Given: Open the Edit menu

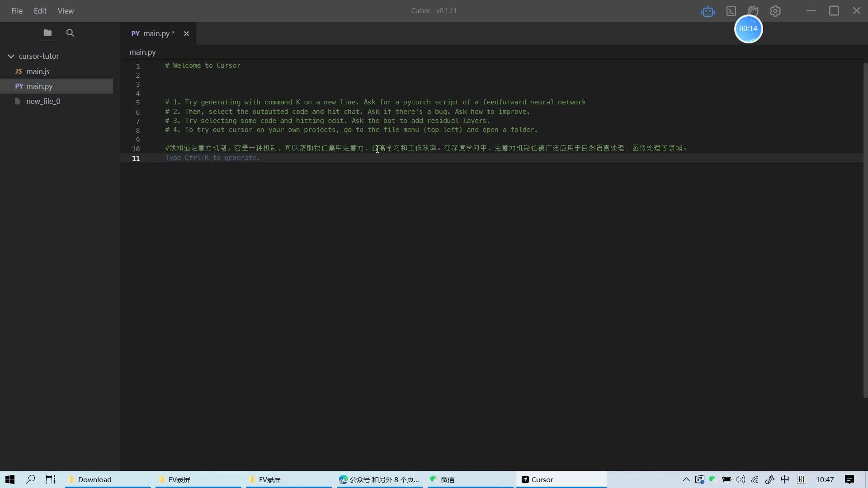Looking at the screenshot, I should click(x=40, y=11).
